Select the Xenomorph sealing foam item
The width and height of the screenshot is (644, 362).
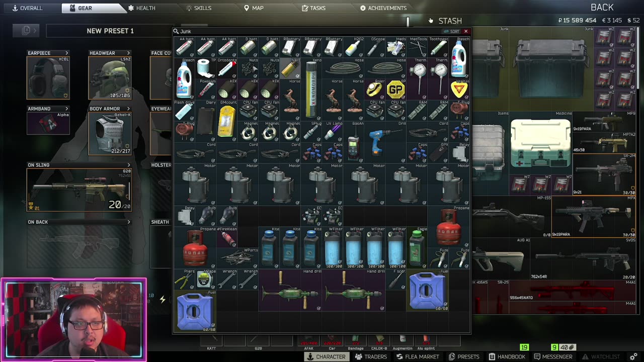[x=311, y=88]
